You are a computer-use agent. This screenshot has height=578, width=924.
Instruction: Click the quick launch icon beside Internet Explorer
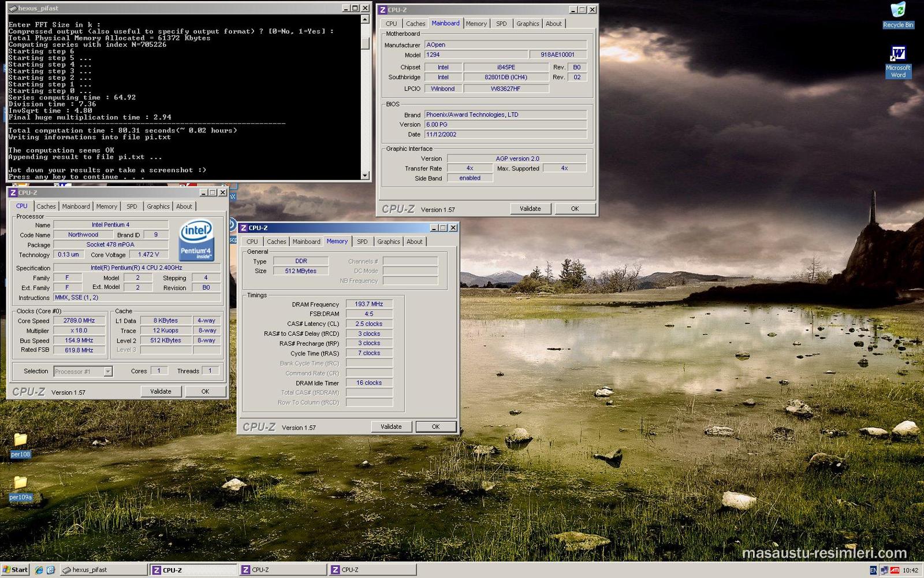51,570
